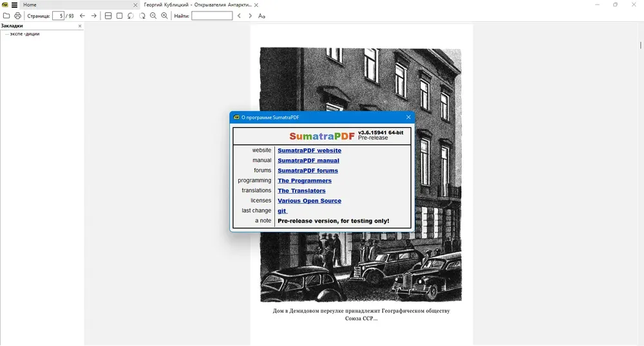The image size is (644, 346).
Task: Open the SumatraPDF forums link
Action: pyautogui.click(x=308, y=170)
